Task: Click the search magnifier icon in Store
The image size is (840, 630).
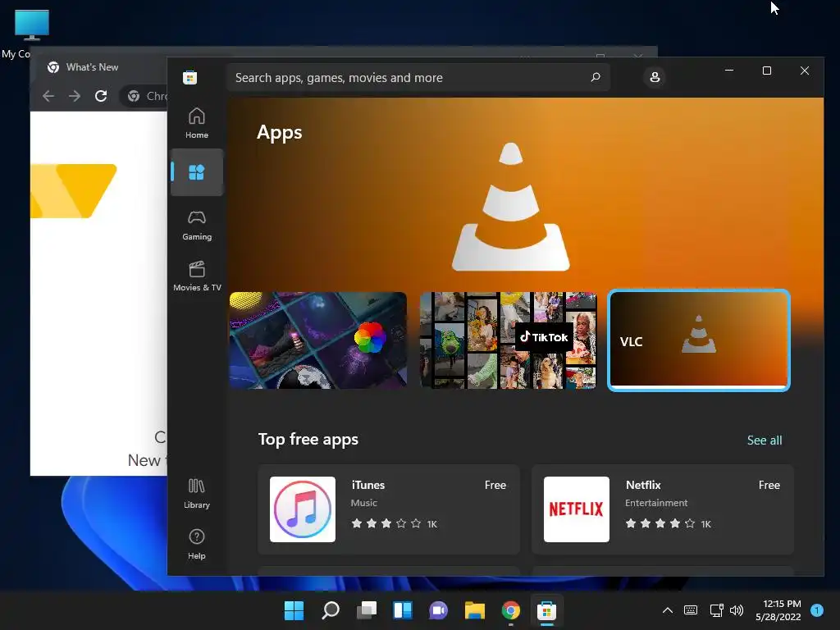Action: click(596, 77)
